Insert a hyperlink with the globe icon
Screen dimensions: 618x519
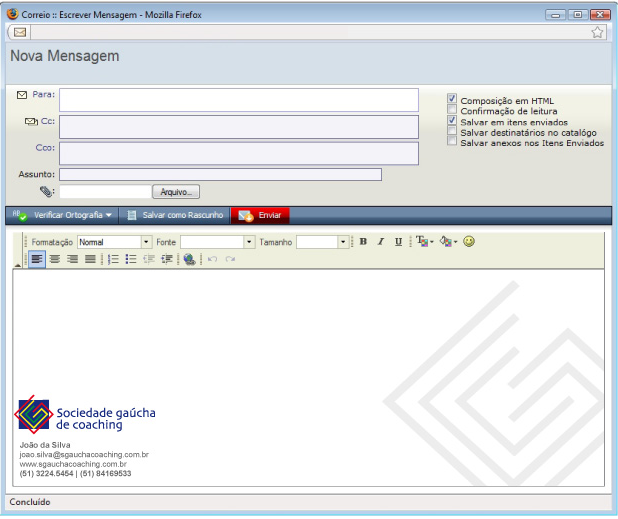(x=189, y=259)
